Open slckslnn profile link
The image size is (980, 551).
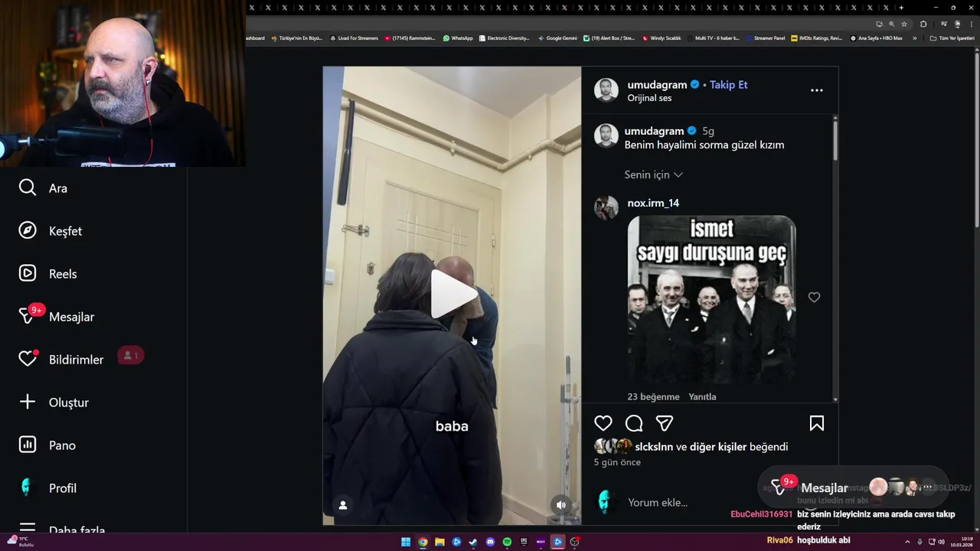pos(654,447)
